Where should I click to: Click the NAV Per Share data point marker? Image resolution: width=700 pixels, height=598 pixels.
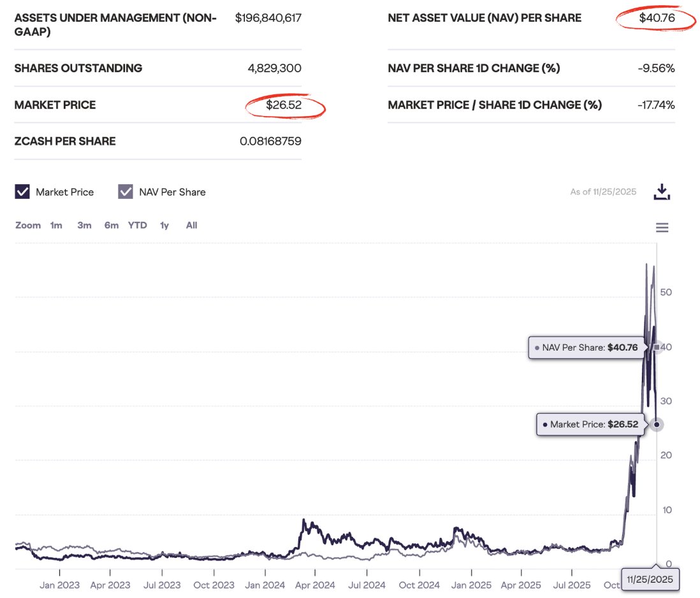coord(657,347)
